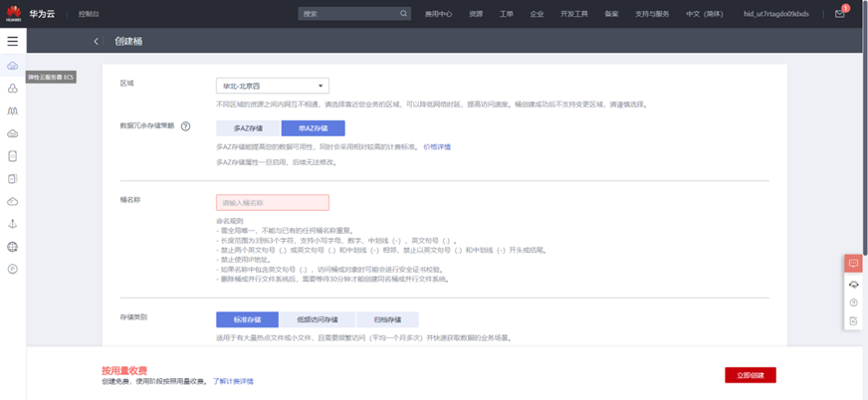Open the mail notifications icon
868x400 pixels.
840,14
